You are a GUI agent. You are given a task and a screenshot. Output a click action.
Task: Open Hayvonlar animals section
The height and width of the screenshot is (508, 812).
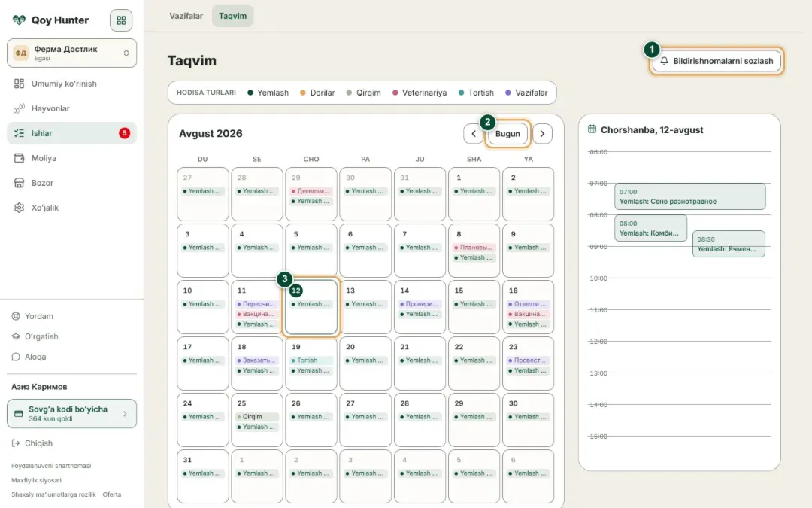tap(71, 108)
